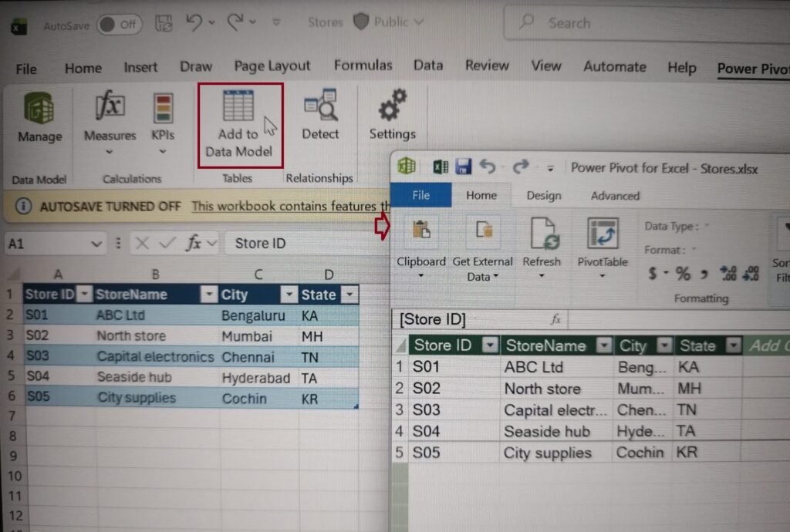
Task: Click Add Column header in Power Pivot
Action: point(766,345)
